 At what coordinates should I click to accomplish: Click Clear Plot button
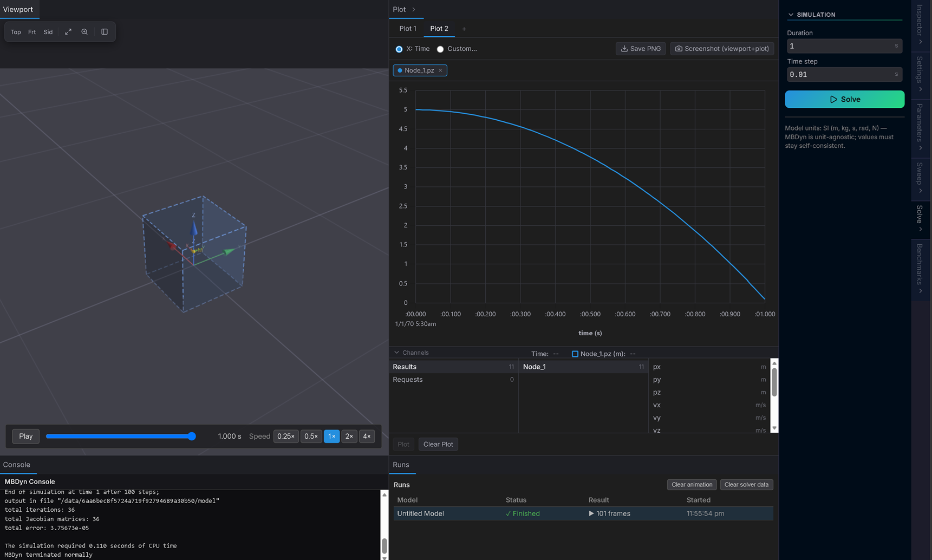pos(438,444)
